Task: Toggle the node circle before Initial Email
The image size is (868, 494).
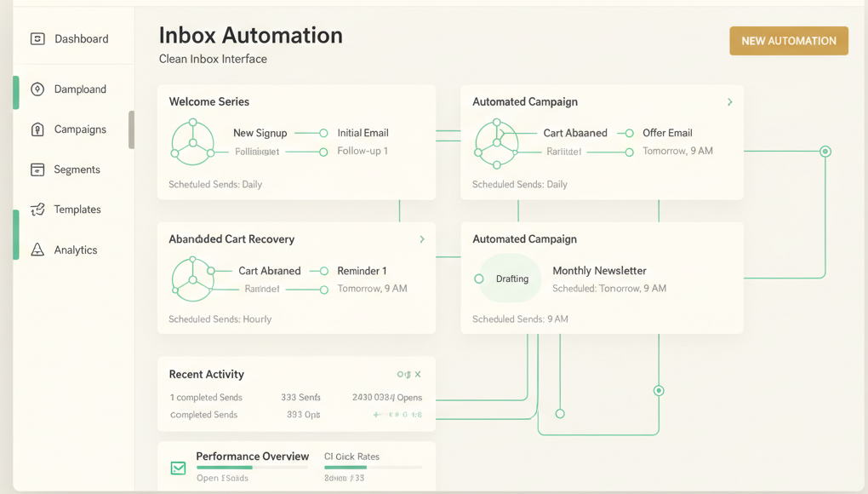Action: (x=323, y=133)
